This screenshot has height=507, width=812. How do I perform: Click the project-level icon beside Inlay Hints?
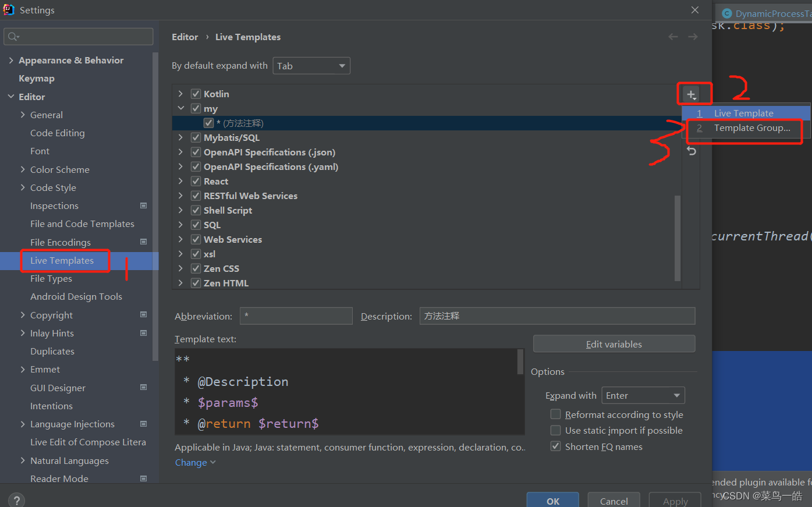[144, 333]
